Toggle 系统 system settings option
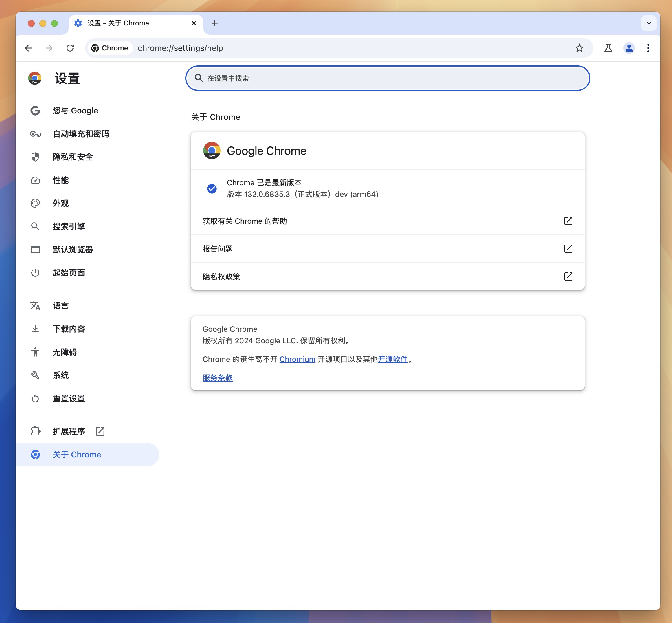 tap(60, 375)
